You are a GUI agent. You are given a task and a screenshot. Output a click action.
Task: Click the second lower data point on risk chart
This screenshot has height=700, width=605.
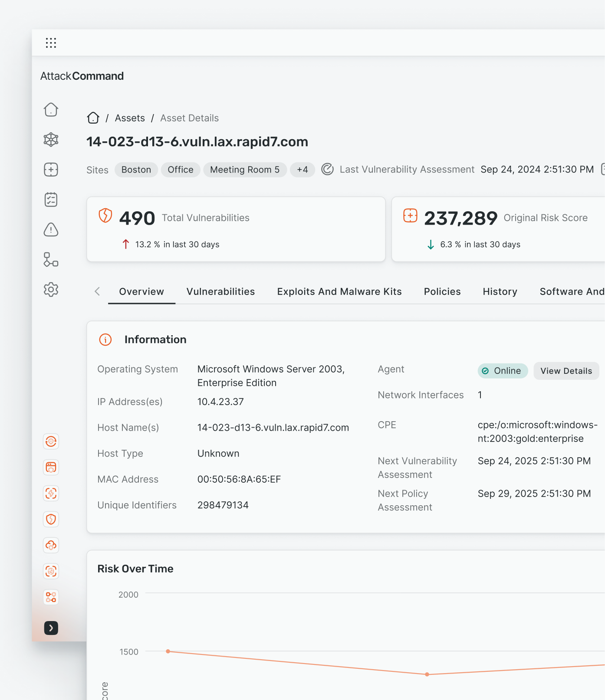coord(427,674)
